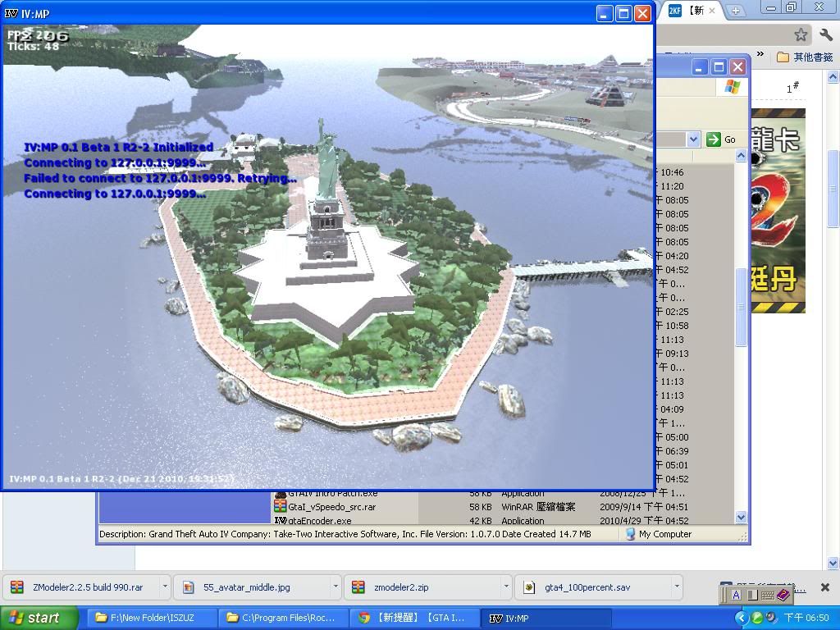Maximize the IV:MP game window
The image size is (840, 630).
[x=623, y=13]
